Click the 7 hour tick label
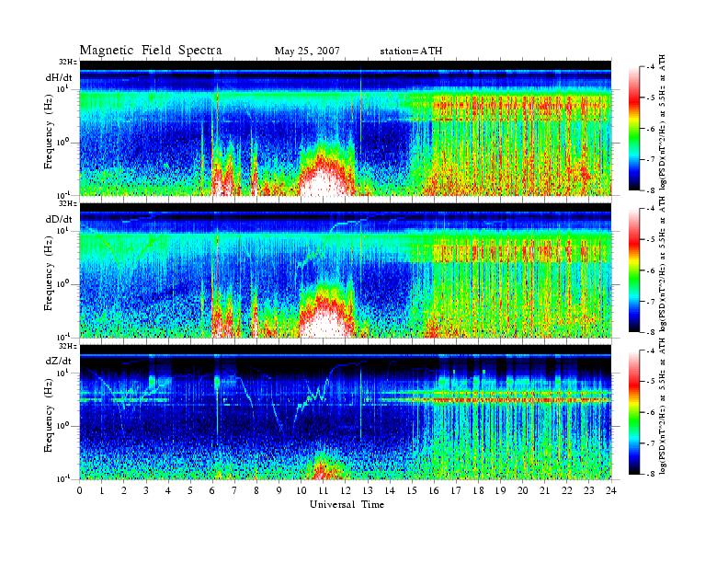Screen dimensions: 728x563 pos(234,490)
